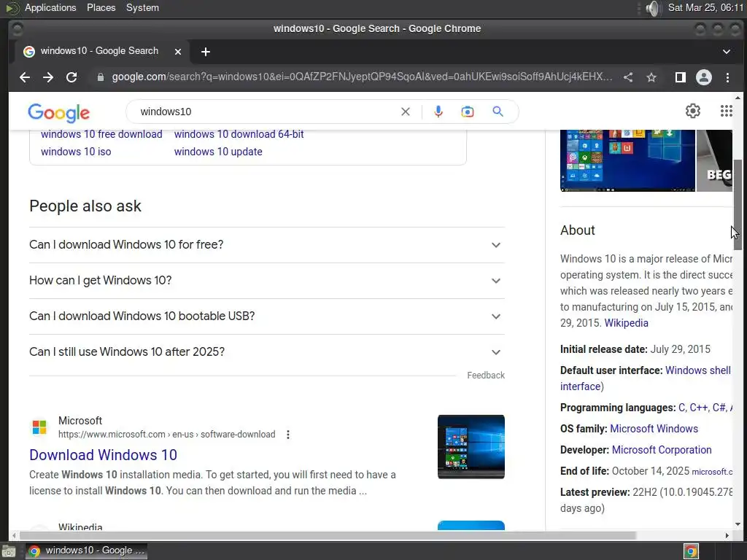The width and height of the screenshot is (747, 560).
Task: Open Google quick settings gear
Action: coord(693,111)
